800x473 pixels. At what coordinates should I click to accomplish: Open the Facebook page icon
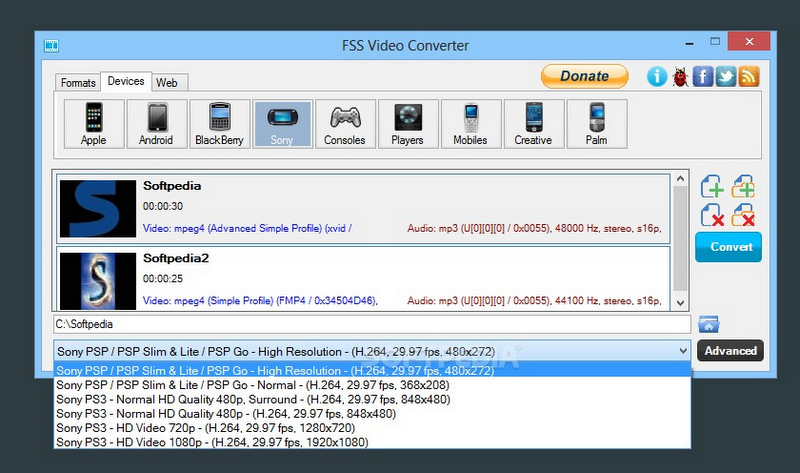(x=703, y=77)
